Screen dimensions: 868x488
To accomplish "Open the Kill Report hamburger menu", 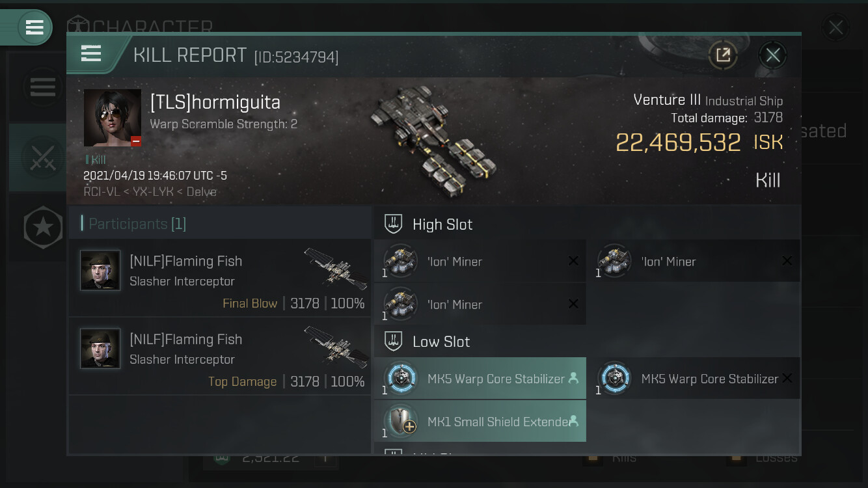I will tap(91, 54).
